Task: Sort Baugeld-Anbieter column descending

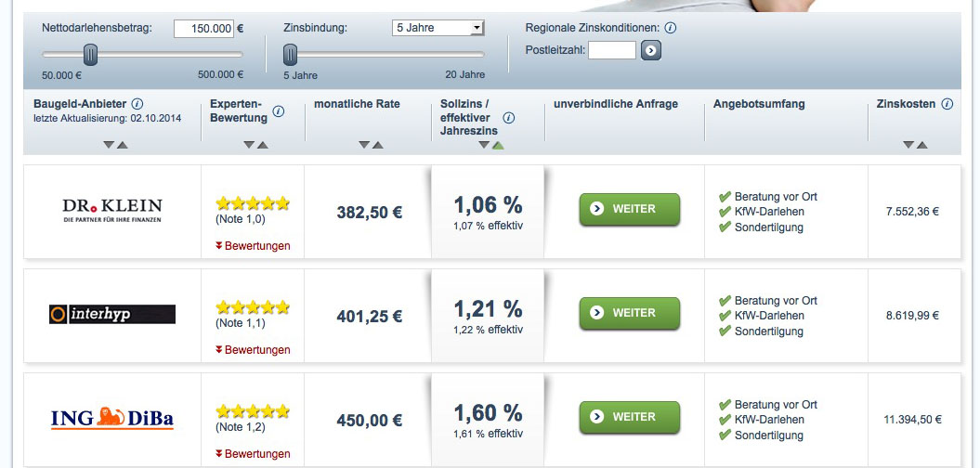Action: coord(109,145)
